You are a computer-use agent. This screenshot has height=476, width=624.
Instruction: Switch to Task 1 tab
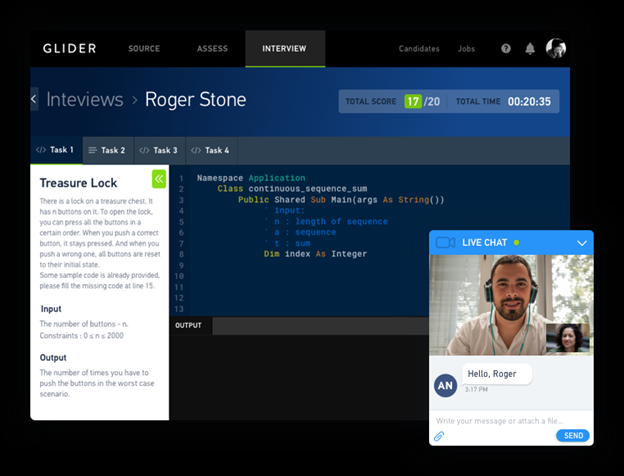pos(57,150)
